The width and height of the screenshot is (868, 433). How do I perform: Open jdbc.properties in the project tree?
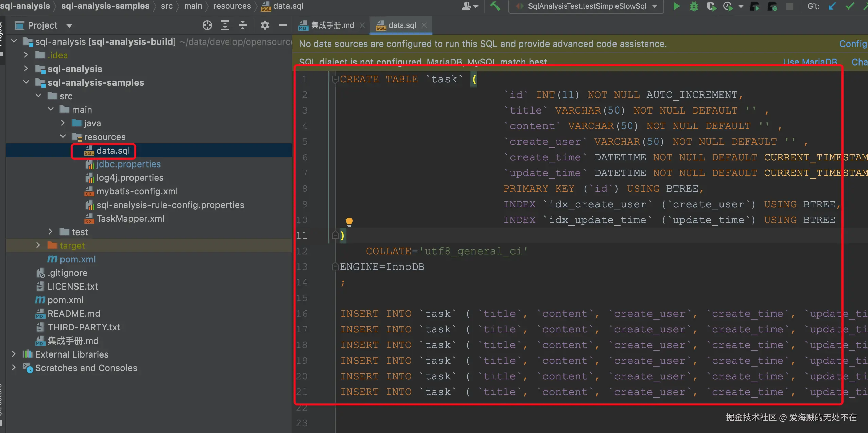coord(128,164)
